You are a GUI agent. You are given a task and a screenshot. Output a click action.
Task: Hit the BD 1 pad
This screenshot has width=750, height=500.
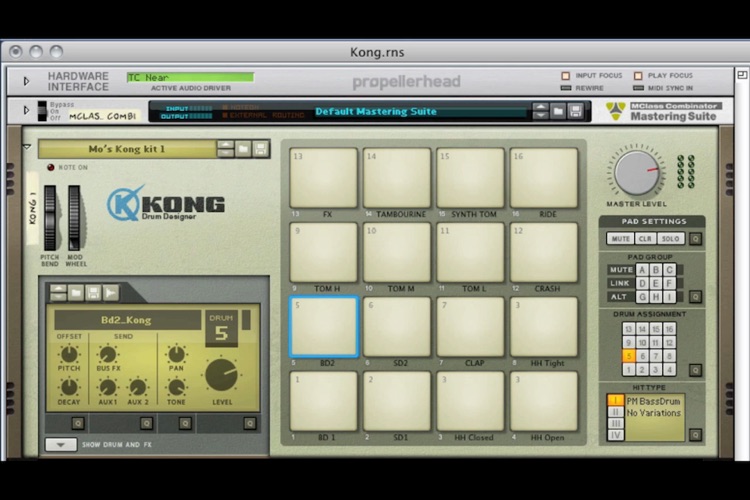[323, 401]
